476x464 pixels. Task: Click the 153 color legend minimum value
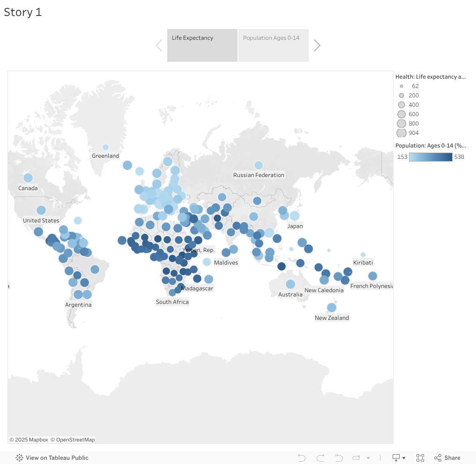pyautogui.click(x=402, y=157)
